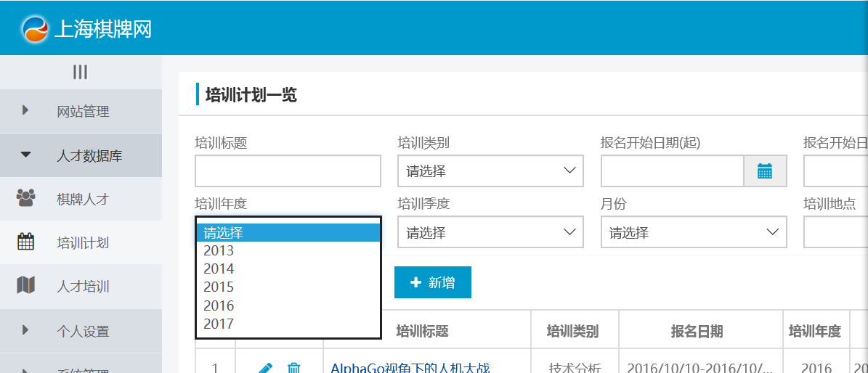
Task: Open the date picker calendar for 报名开始日期(起)
Action: tap(764, 171)
